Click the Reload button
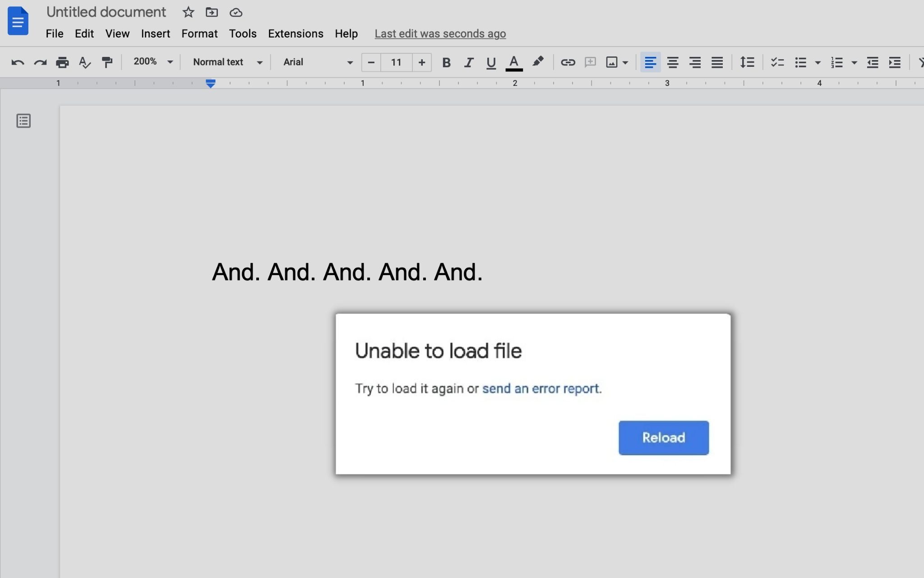The width and height of the screenshot is (924, 578). click(663, 438)
